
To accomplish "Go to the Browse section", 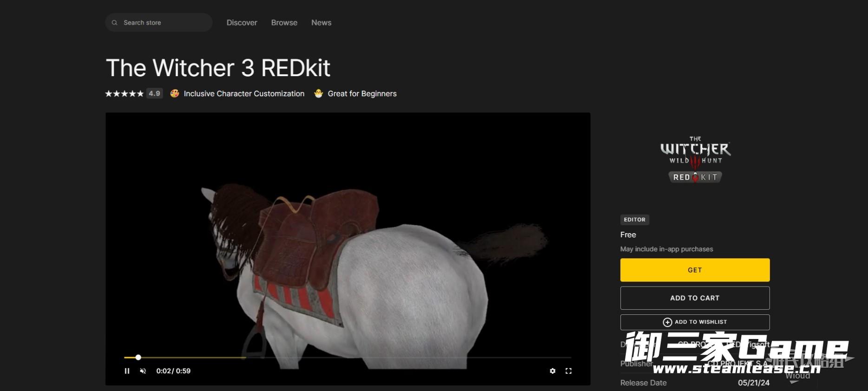I will click(284, 23).
